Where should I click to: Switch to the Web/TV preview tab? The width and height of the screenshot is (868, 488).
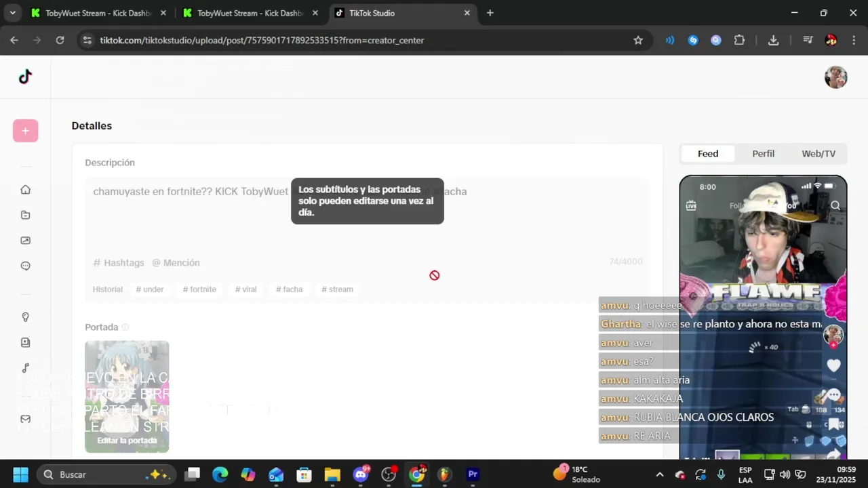click(818, 154)
